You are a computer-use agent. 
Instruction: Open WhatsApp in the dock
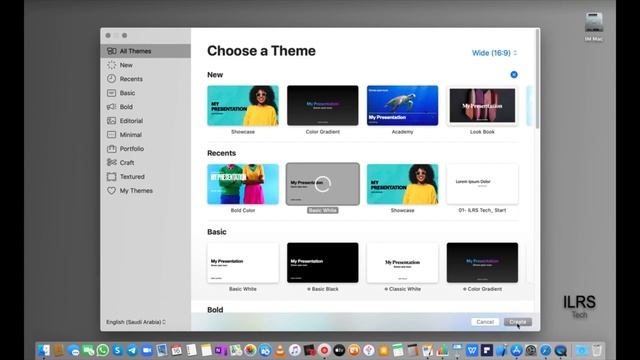(103, 350)
